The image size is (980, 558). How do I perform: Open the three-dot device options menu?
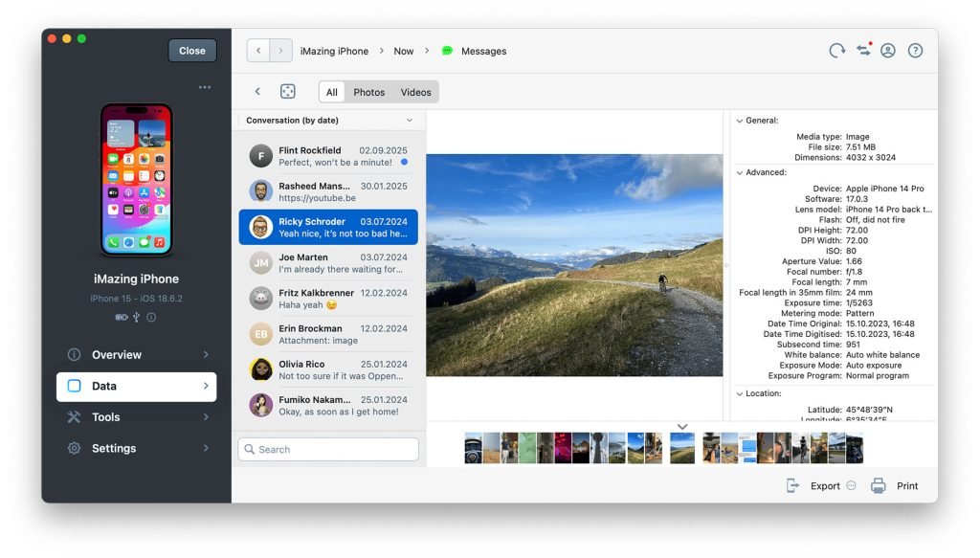(204, 87)
